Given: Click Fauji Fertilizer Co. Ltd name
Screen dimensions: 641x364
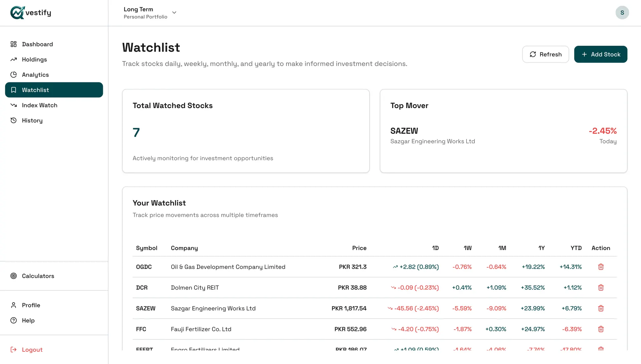Looking at the screenshot, I should pos(201,329).
